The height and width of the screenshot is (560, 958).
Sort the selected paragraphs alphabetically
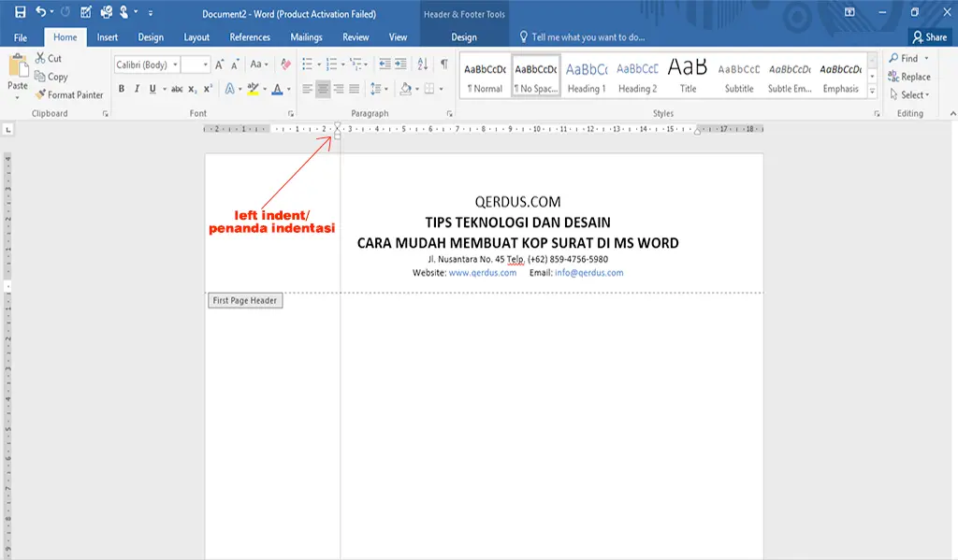tap(422, 65)
